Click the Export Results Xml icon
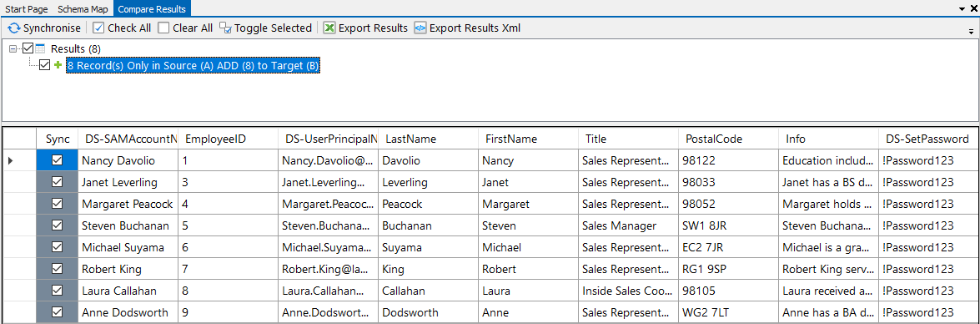The width and height of the screenshot is (980, 324). [x=420, y=28]
